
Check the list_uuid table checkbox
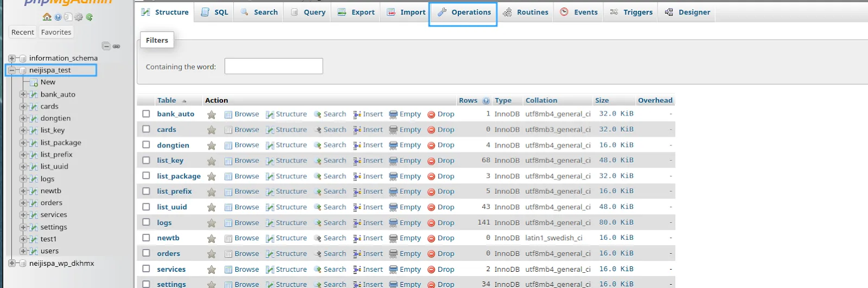coord(146,207)
